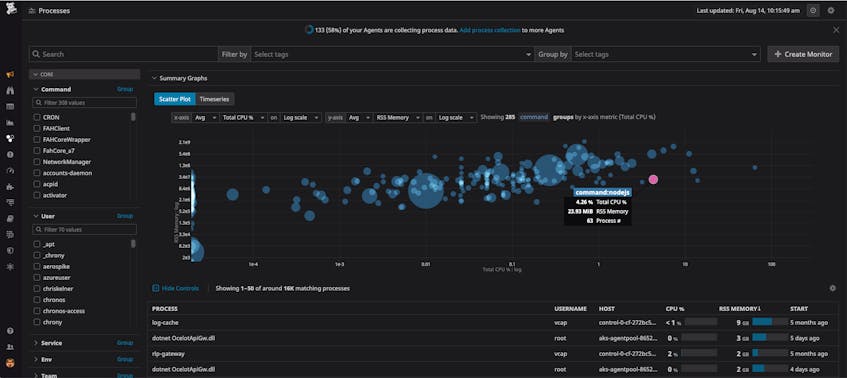Collapse the Summary Graphs section
The width and height of the screenshot is (847, 378).
coord(179,78)
